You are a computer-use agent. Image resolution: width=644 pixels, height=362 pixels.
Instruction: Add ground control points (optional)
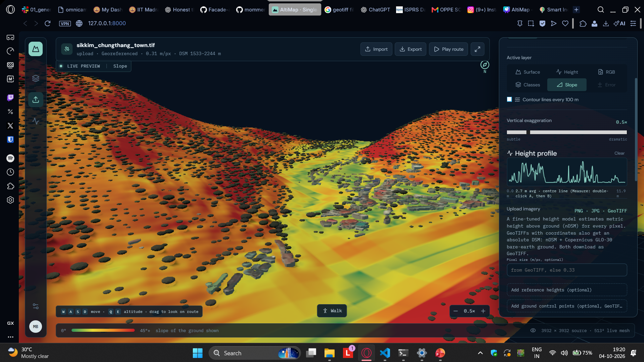click(567, 306)
